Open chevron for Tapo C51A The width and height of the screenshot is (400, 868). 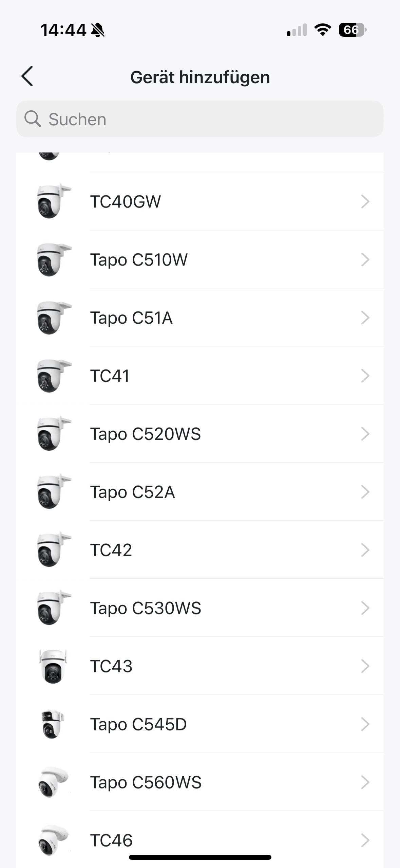coord(365,318)
